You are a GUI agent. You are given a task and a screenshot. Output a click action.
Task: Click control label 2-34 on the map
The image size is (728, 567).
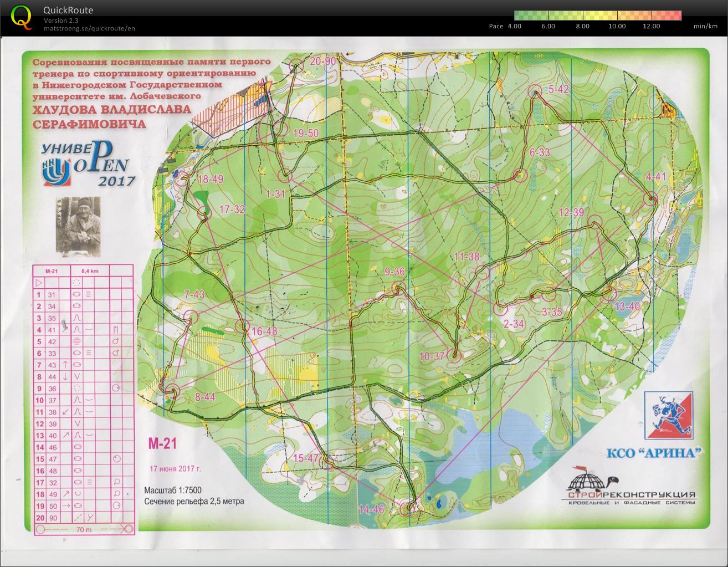point(514,324)
